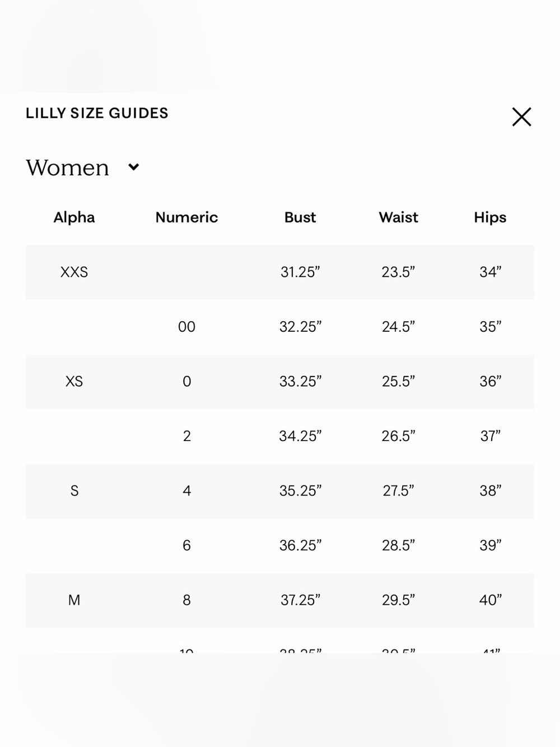This screenshot has height=747, width=560.
Task: Click the XS alpha size cell
Action: (74, 382)
